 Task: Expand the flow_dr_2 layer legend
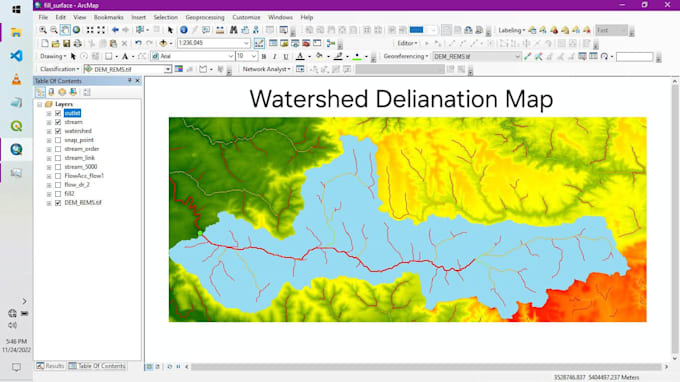coord(49,185)
